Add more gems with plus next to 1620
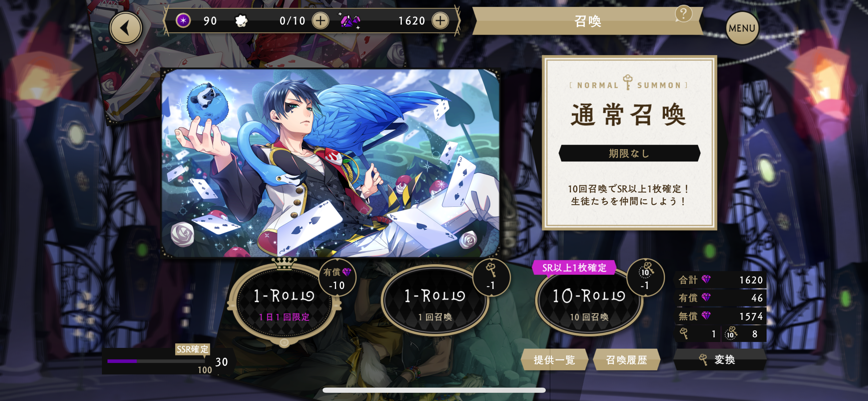Image resolution: width=868 pixels, height=401 pixels. click(440, 21)
